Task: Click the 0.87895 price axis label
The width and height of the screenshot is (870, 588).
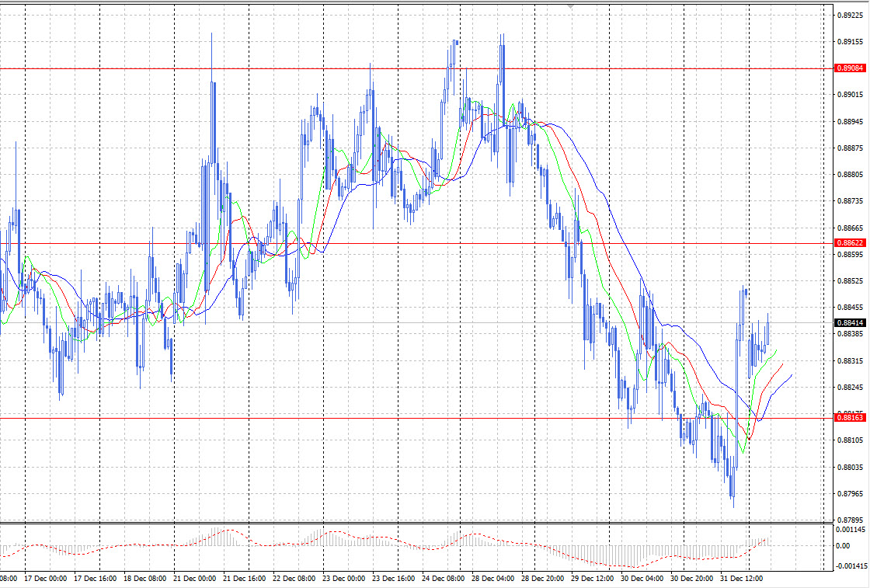Action: (x=850, y=520)
